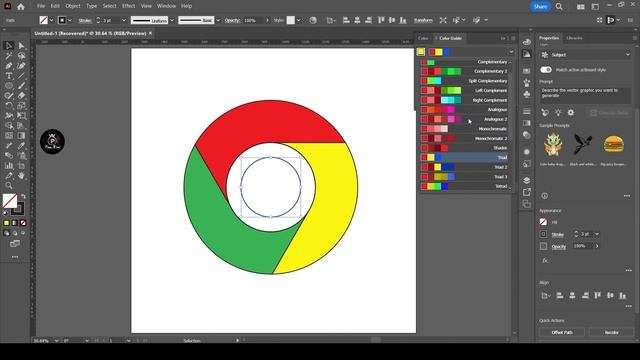Image resolution: width=640 pixels, height=360 pixels.
Task: Click the Opacity link in Appearance
Action: coord(559,247)
